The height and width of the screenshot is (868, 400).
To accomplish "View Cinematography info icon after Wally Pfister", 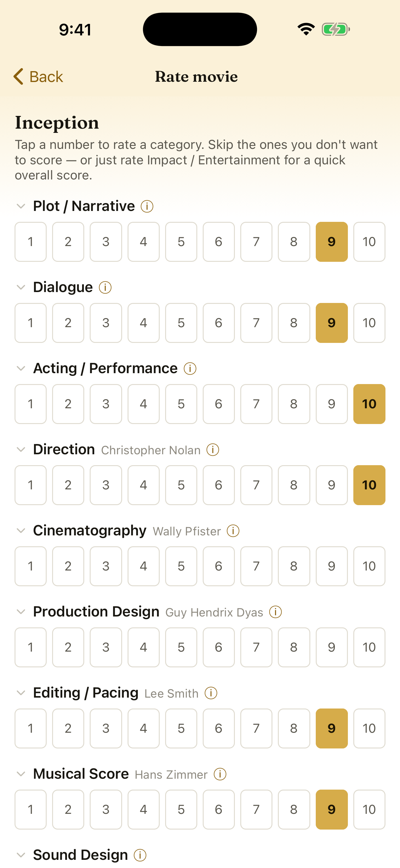I will pos(233,531).
